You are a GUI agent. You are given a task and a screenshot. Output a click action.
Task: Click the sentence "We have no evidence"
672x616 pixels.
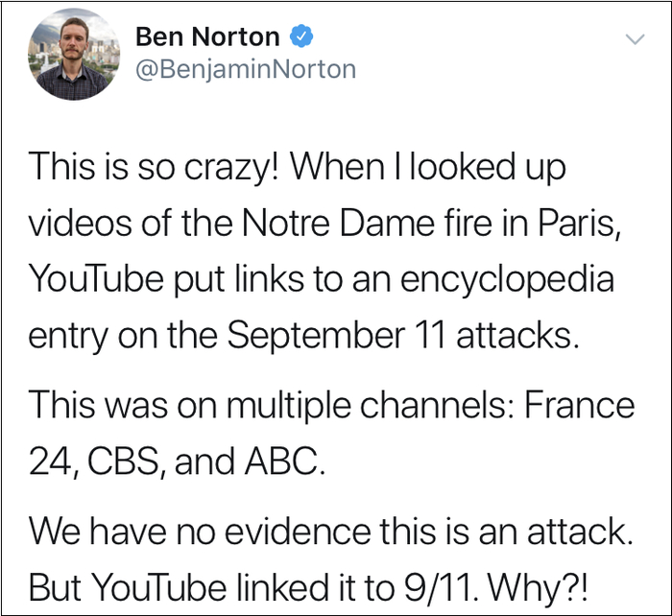click(183, 529)
